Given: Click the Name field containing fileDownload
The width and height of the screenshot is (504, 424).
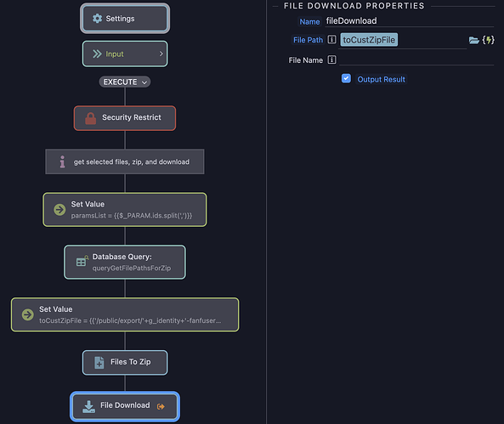Looking at the screenshot, I should point(409,21).
